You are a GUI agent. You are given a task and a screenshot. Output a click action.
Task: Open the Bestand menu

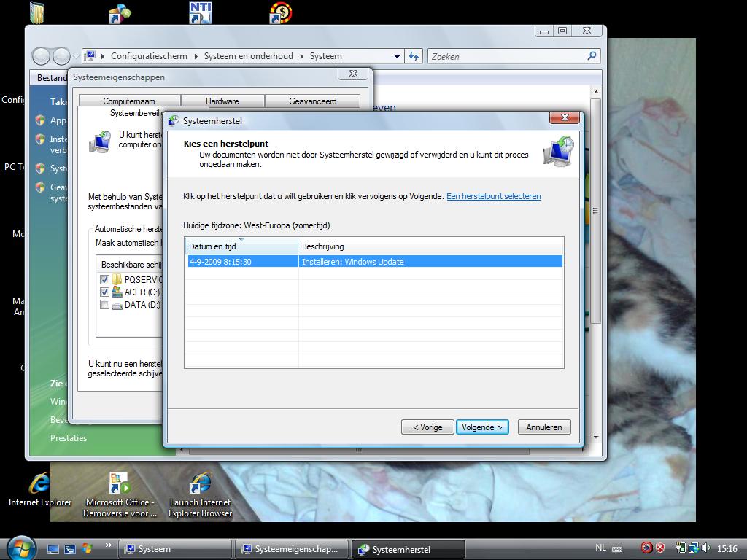(x=52, y=77)
